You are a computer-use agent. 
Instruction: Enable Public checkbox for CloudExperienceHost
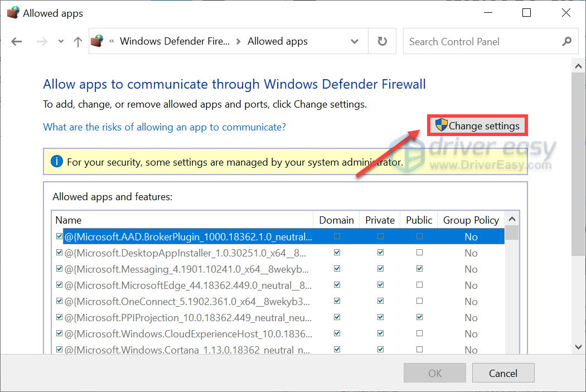419,333
